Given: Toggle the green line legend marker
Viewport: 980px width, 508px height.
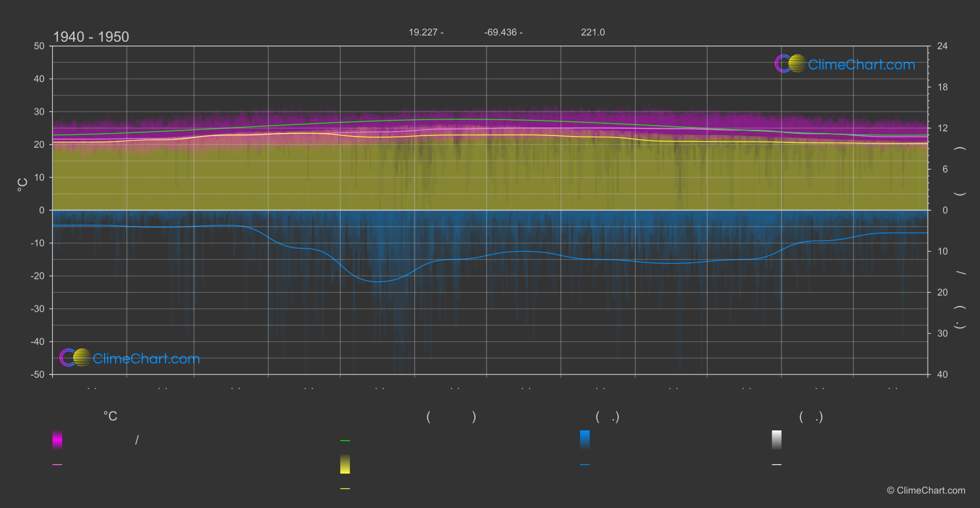Looking at the screenshot, I should (x=345, y=441).
